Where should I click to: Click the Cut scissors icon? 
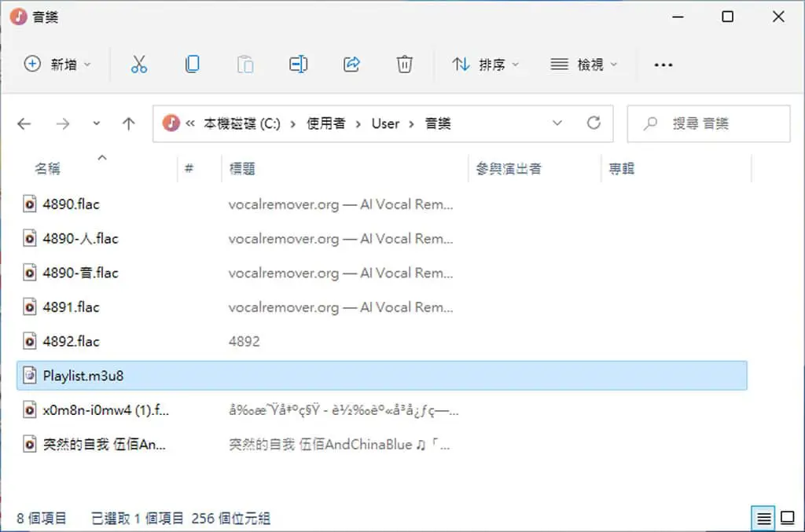tap(139, 64)
